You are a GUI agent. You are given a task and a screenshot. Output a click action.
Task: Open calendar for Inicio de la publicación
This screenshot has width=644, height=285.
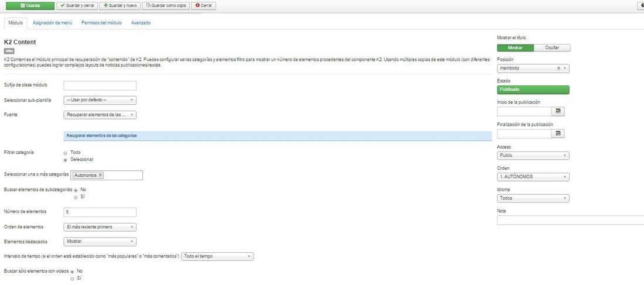click(558, 111)
